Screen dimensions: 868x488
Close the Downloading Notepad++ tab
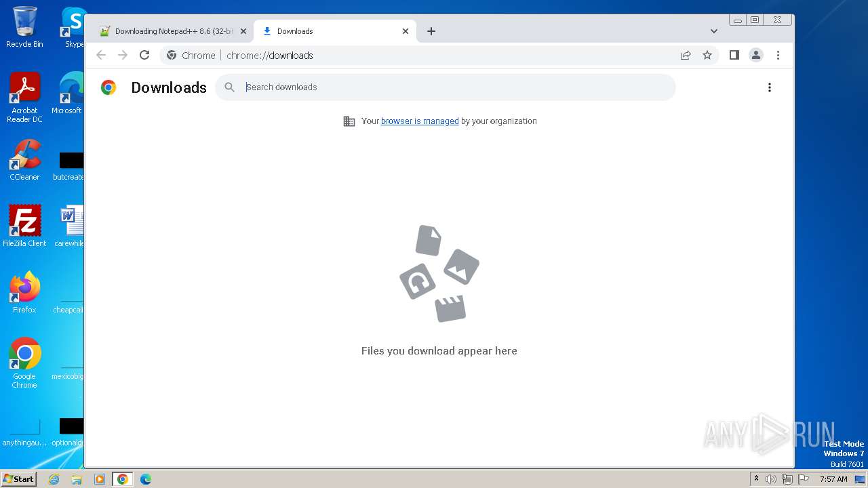(x=243, y=31)
